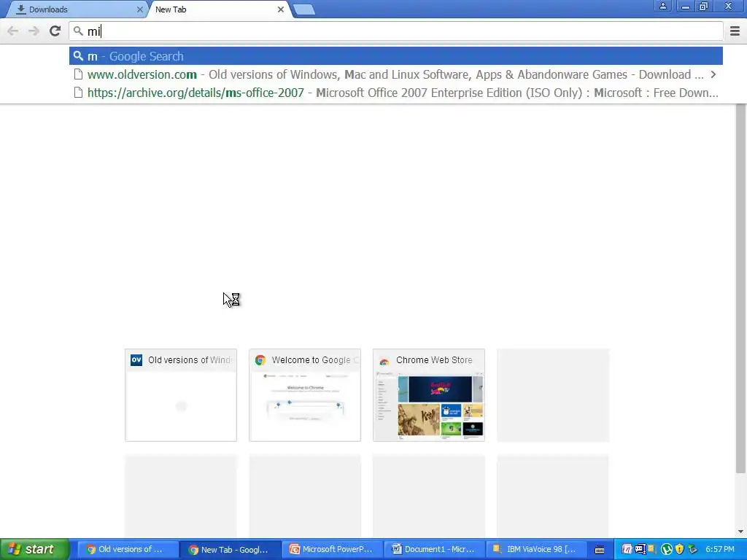The width and height of the screenshot is (747, 560).
Task: Click the chevron beside the oldversion.com suggestion
Action: click(x=713, y=75)
